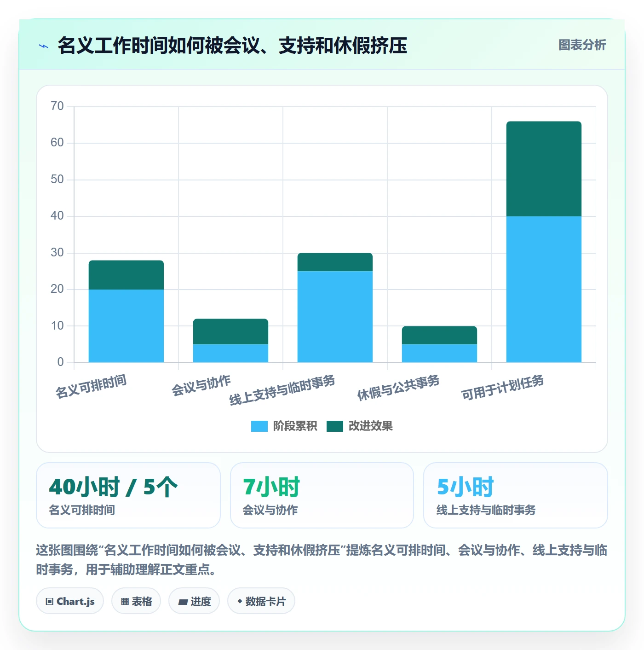This screenshot has width=644, height=650.
Task: Click the teal bar segment for 会议与协作
Action: pyautogui.click(x=230, y=331)
